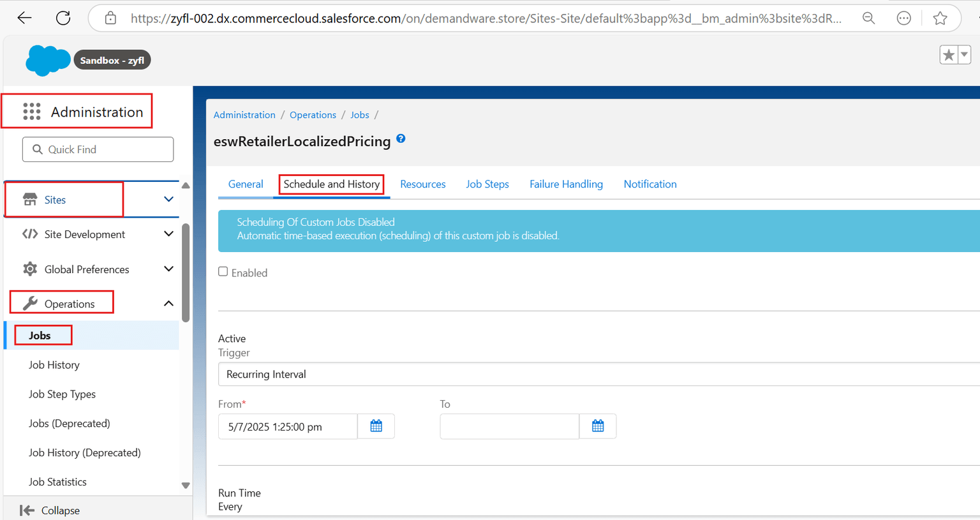Click the Global Preferences gear icon
Image resolution: width=980 pixels, height=520 pixels.
tap(30, 269)
